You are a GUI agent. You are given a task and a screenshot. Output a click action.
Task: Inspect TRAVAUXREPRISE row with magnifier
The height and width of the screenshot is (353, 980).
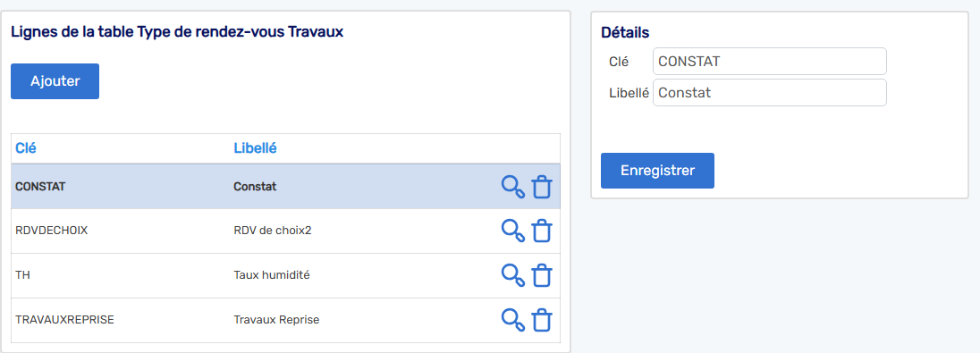(513, 320)
